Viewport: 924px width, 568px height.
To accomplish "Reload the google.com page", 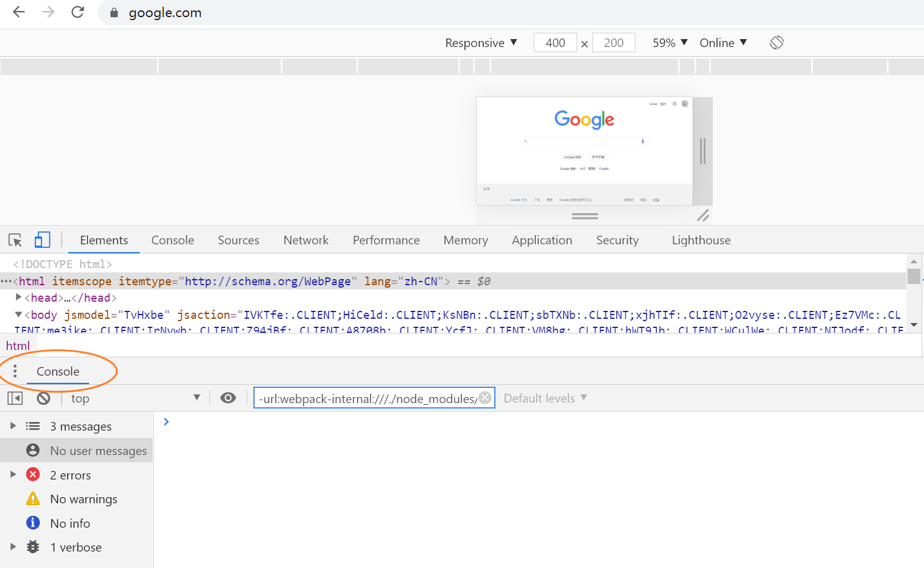I will pos(78,12).
